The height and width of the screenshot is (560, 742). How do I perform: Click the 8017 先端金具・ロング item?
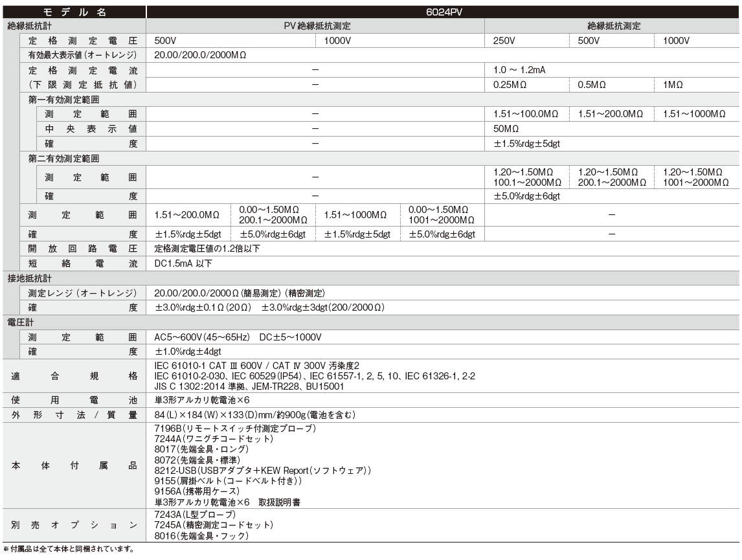pyautogui.click(x=201, y=449)
